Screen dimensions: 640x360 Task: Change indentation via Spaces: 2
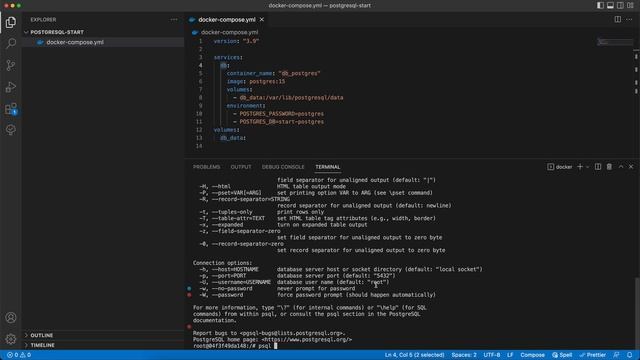[x=464, y=355]
